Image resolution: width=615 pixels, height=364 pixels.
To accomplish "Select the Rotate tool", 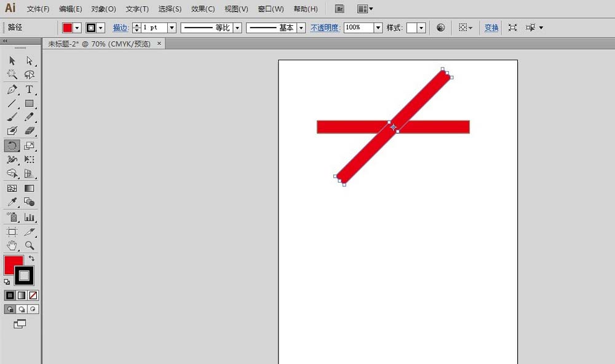I will [x=12, y=146].
